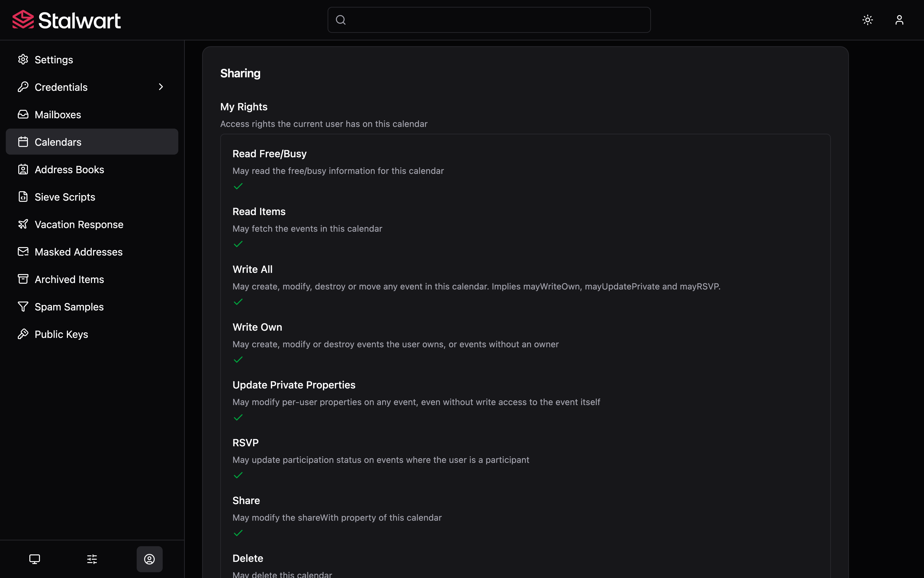Click the My Rights label
The width and height of the screenshot is (924, 578).
click(244, 107)
